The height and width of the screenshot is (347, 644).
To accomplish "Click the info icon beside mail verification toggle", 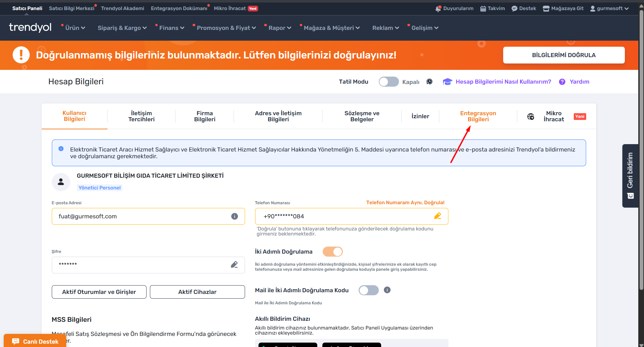I will tap(387, 290).
